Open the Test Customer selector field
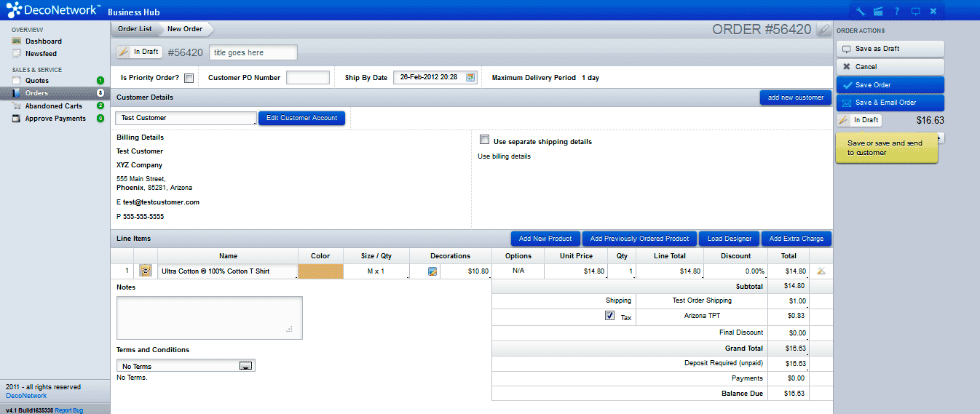Viewport: 980px width, 414px height. click(x=186, y=118)
